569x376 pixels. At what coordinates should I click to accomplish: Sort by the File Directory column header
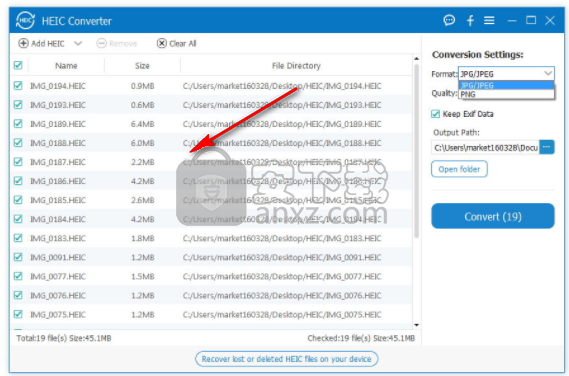tap(296, 66)
